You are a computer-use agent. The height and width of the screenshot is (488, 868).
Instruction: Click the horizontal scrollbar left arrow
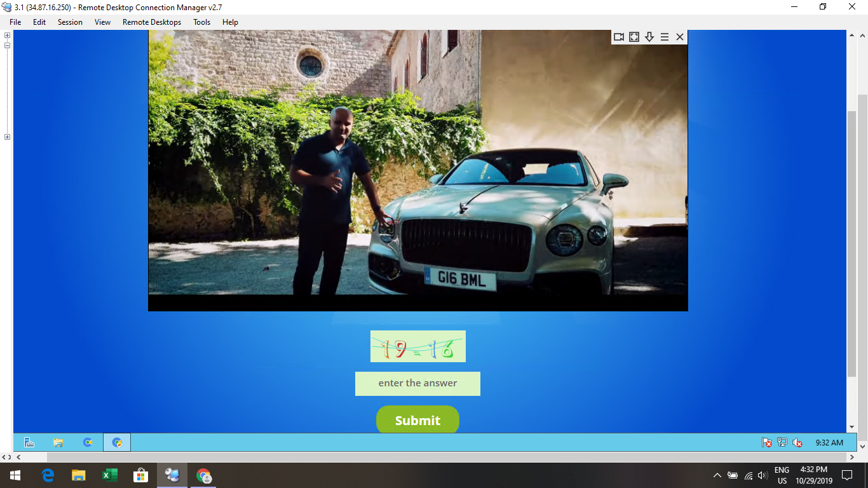[18, 457]
